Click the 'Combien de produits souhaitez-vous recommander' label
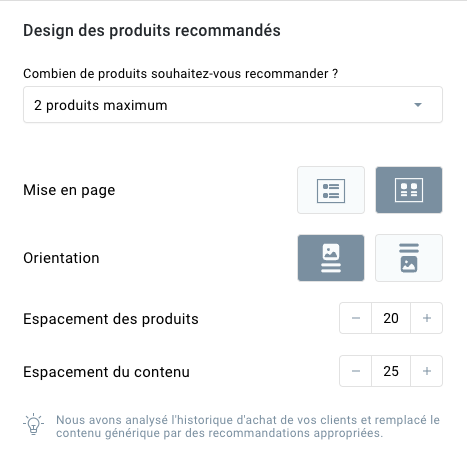This screenshot has height=462, width=467. (x=181, y=74)
